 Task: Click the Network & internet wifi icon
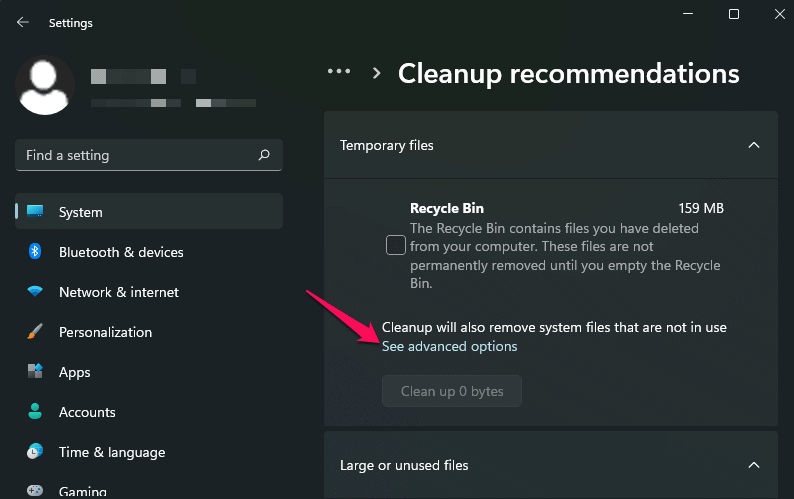tap(36, 292)
